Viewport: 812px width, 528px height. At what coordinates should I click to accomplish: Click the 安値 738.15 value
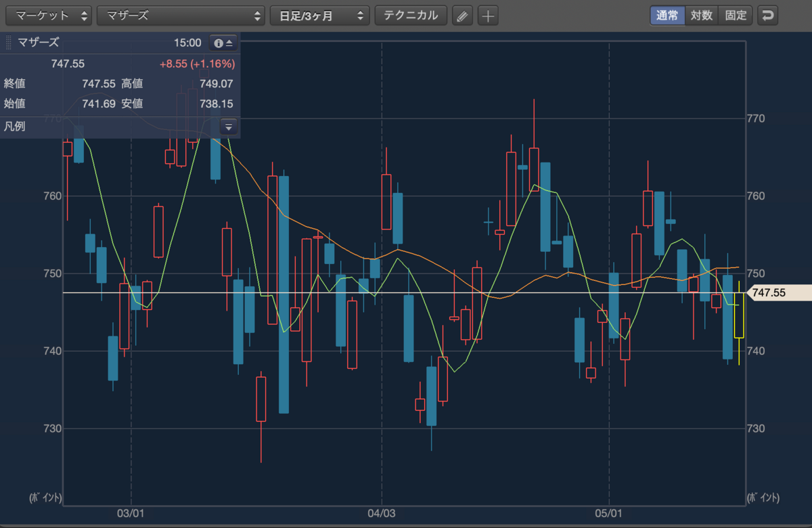click(217, 104)
